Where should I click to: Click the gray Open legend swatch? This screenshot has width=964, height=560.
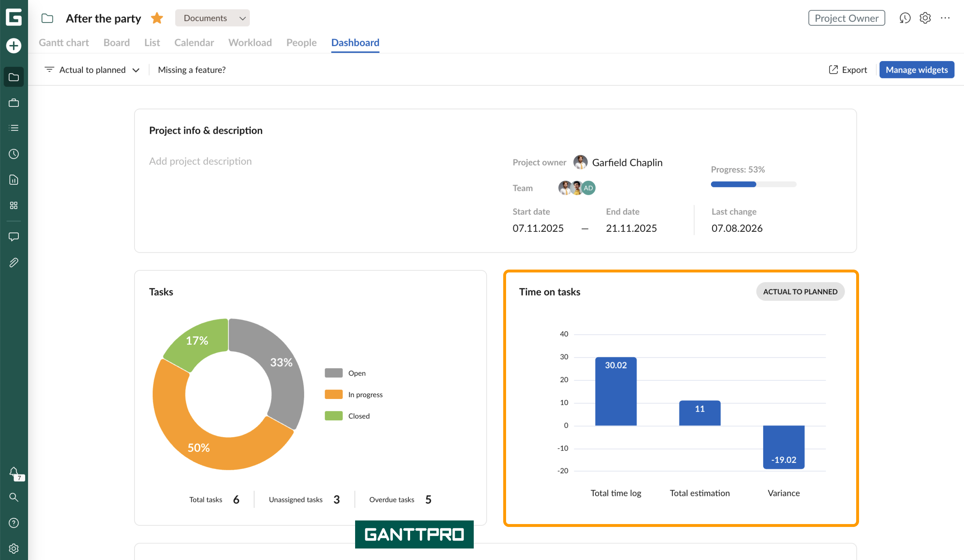(334, 373)
